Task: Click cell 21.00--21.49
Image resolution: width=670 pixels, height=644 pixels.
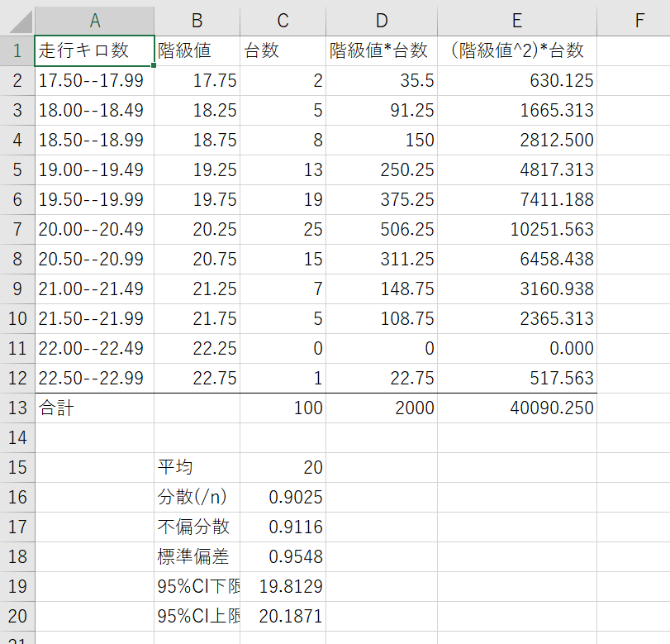Action: tap(94, 289)
